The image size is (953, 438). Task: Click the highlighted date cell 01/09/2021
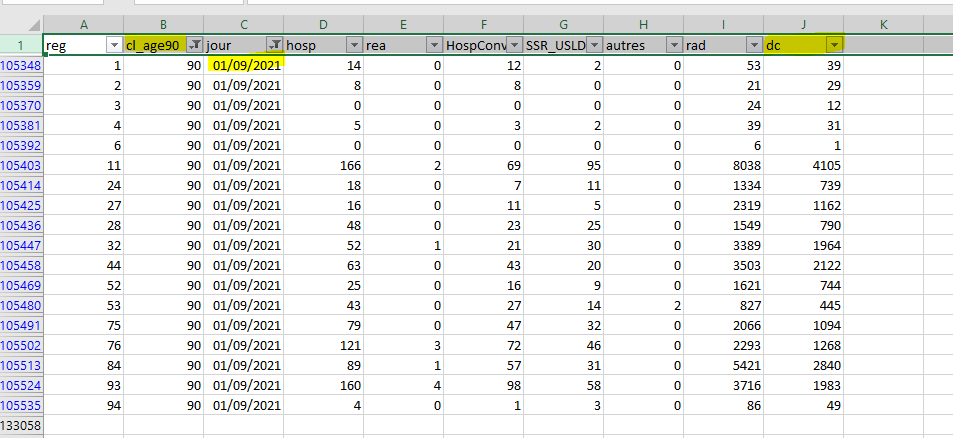[245, 65]
